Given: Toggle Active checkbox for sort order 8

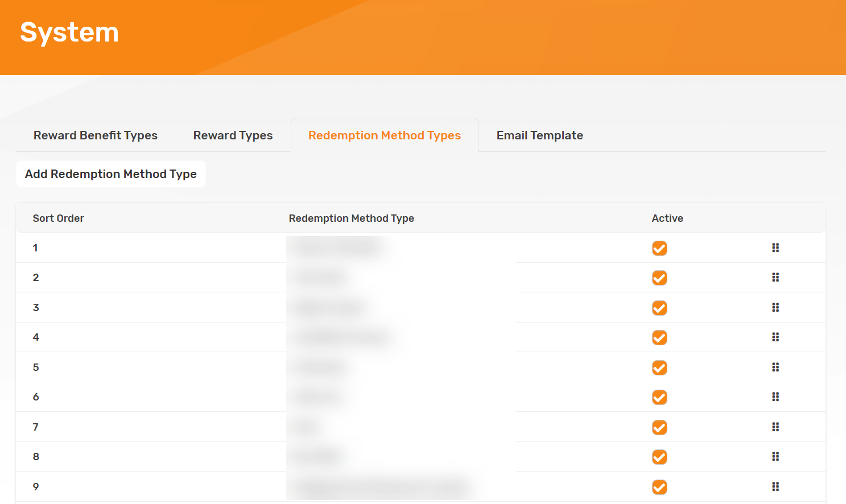Looking at the screenshot, I should pos(659,457).
